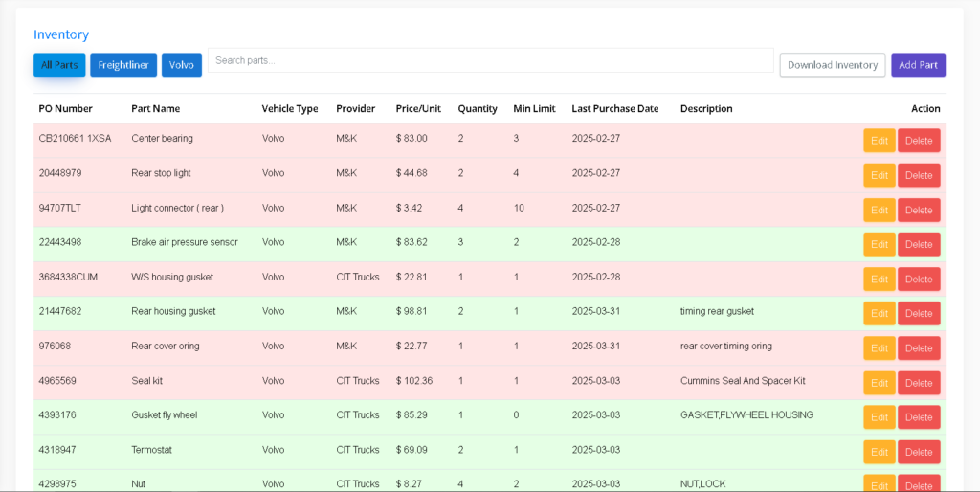Image resolution: width=980 pixels, height=492 pixels.
Task: Click the Inventory heading
Action: 61,34
